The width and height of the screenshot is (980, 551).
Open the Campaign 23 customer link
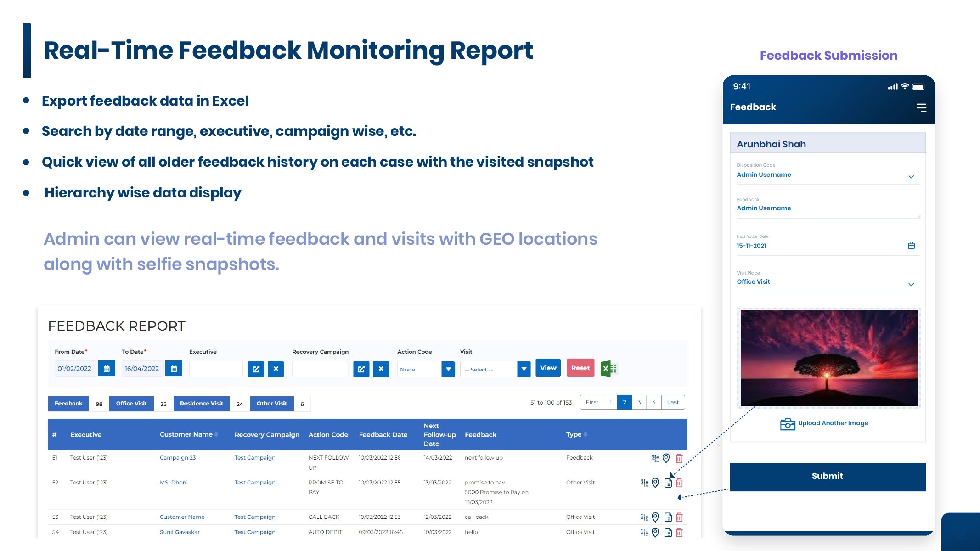[178, 458]
